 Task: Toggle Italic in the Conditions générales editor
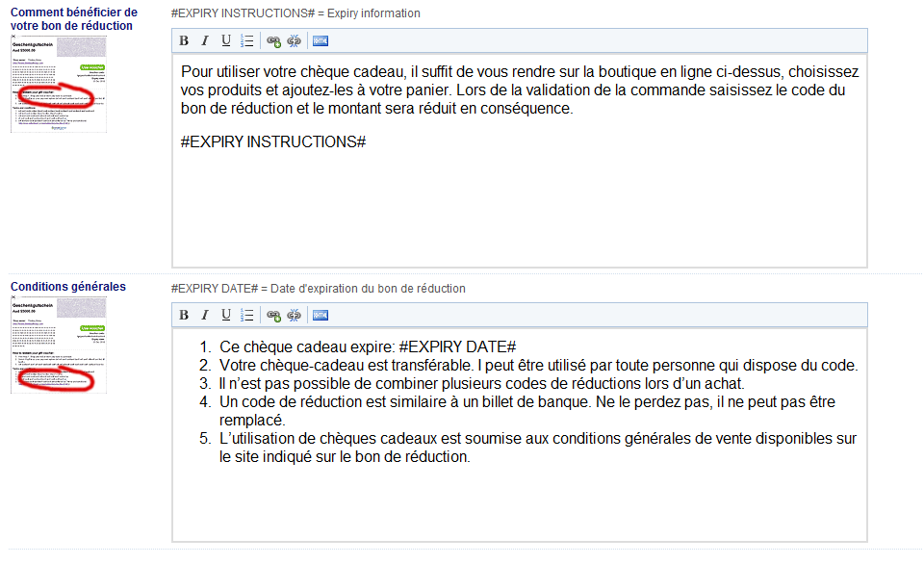pos(204,315)
